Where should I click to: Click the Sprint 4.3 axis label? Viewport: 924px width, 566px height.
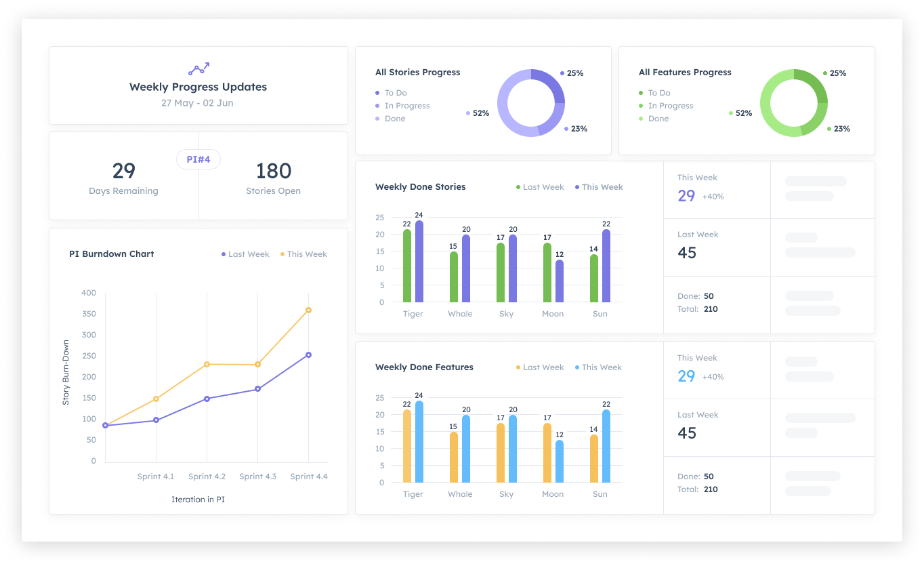click(x=257, y=477)
